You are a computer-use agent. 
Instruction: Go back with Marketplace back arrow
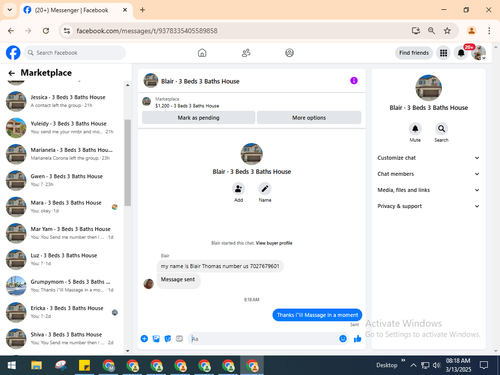(12, 73)
